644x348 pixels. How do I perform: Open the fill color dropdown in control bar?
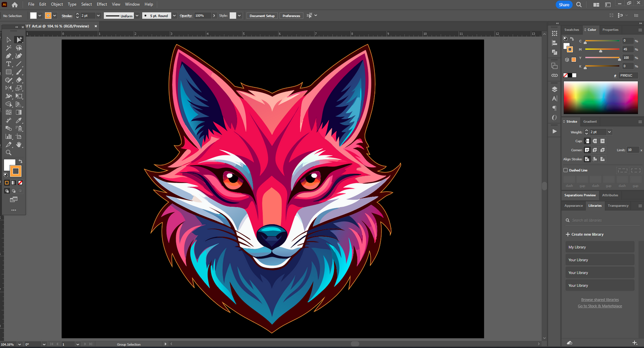click(x=40, y=16)
